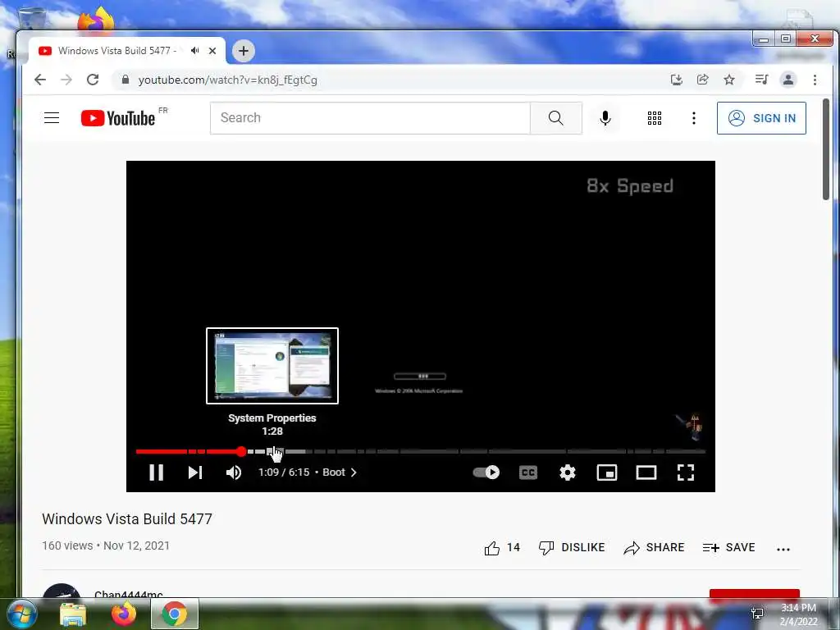Click the page vertical scrollbar thumb
Image resolution: width=840 pixels, height=630 pixels.
click(826, 149)
